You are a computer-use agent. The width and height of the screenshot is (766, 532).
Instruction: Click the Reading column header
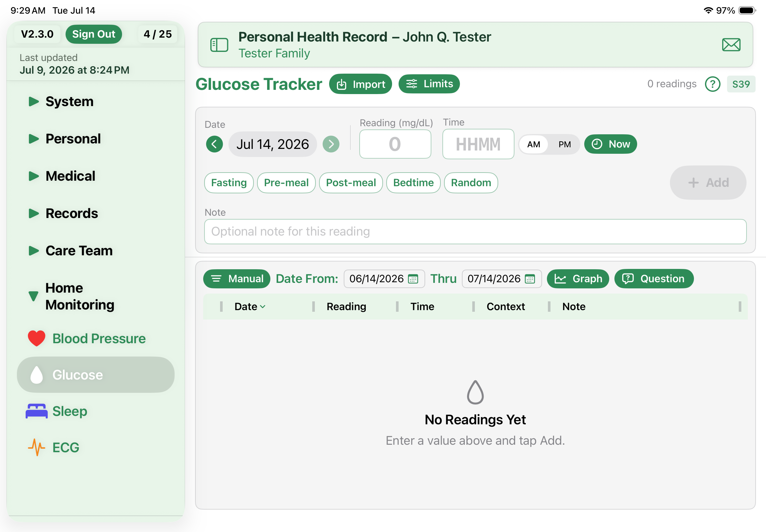point(346,306)
